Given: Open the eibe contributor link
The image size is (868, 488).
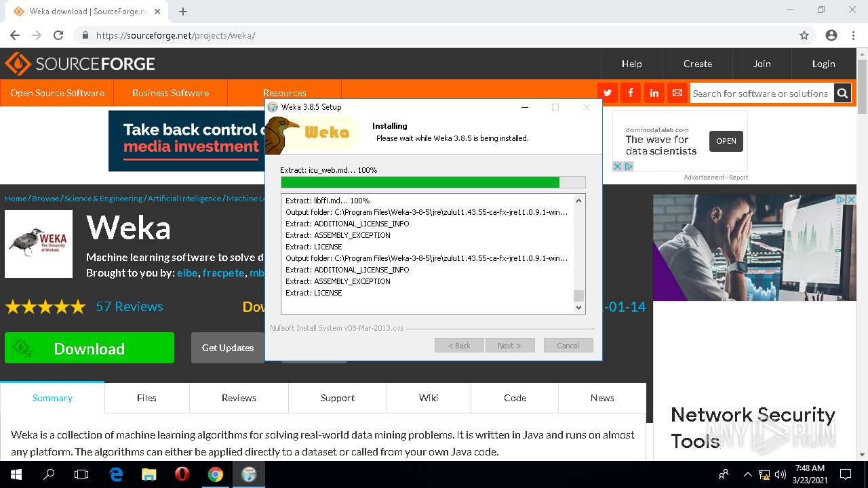Looking at the screenshot, I should click(x=187, y=273).
